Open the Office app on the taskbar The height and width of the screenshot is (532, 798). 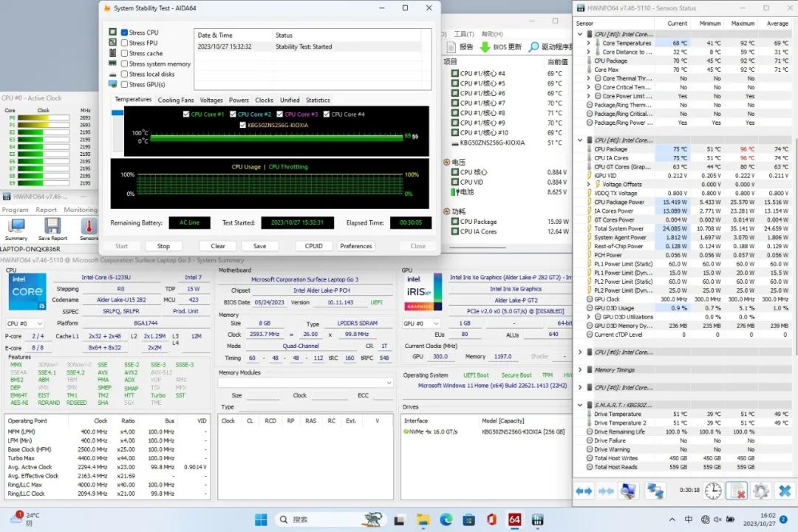click(x=491, y=519)
